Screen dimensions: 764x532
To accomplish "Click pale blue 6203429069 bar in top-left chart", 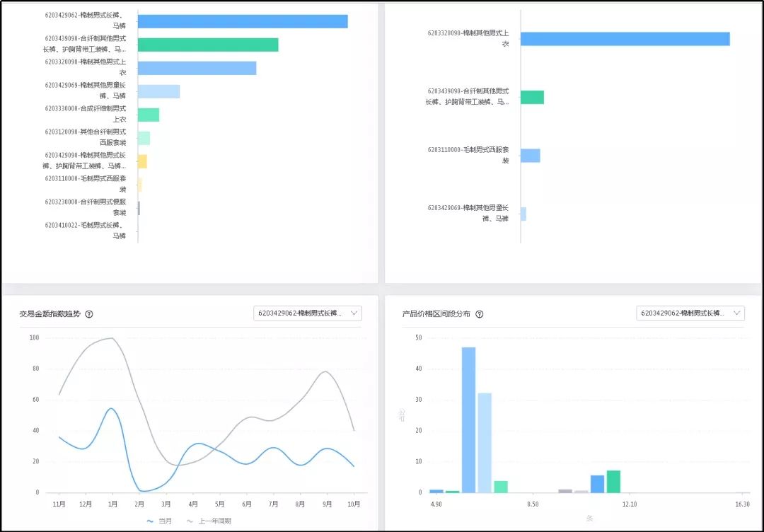I will point(158,91).
